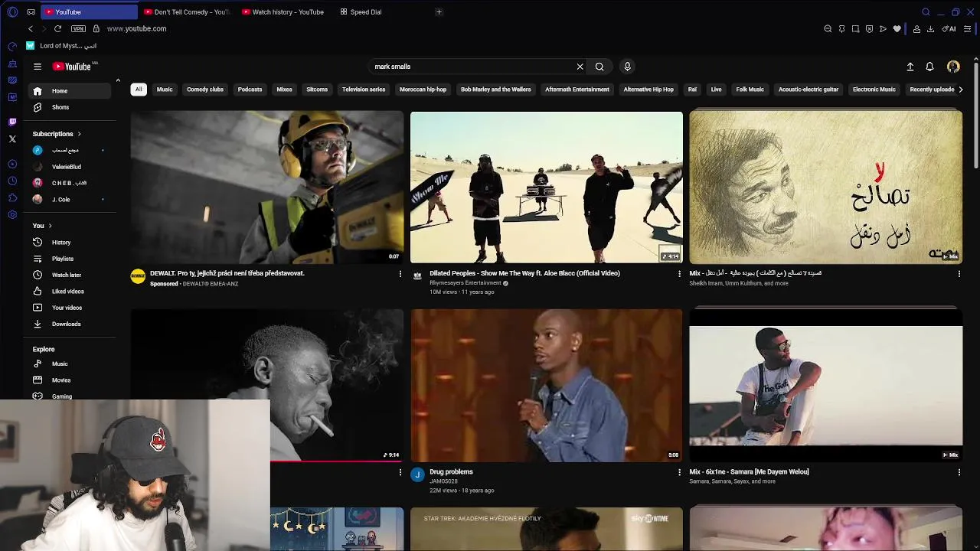Take a snapshot with the toolbar snapshot icon
The image size is (980, 551).
[855, 29]
